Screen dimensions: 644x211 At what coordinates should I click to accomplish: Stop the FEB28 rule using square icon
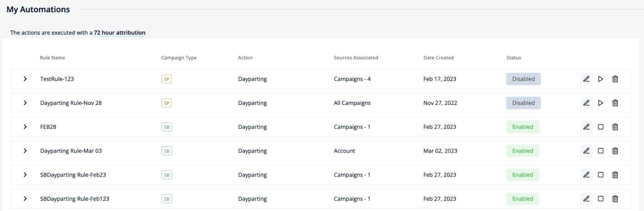[x=601, y=127]
